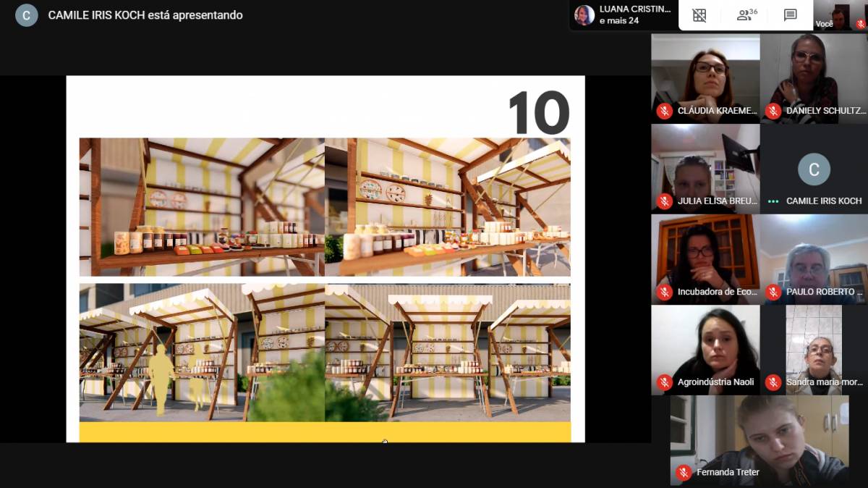Click muted mic icon on Agroindústria Naoli tile
This screenshot has width=868, height=488.
point(664,382)
